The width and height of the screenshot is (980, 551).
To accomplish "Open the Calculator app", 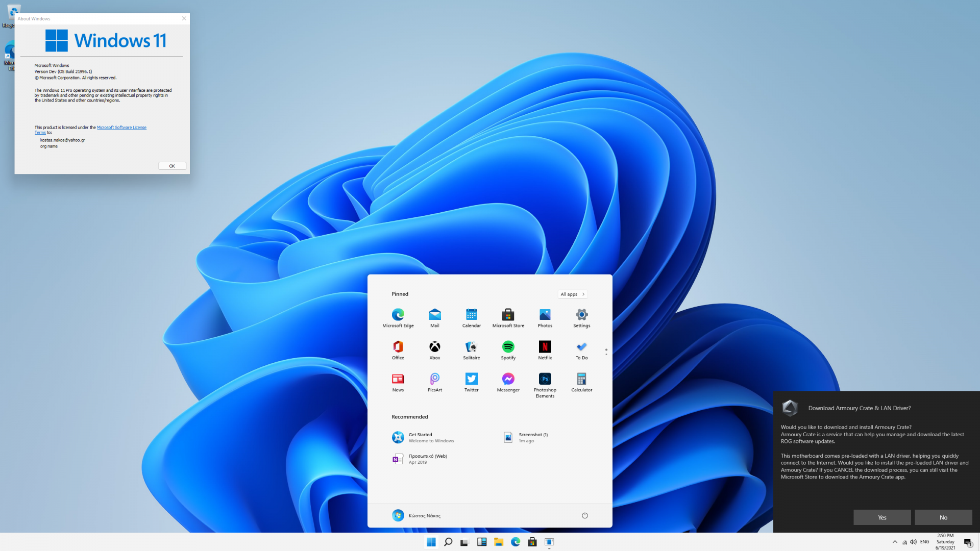I will coord(582,382).
